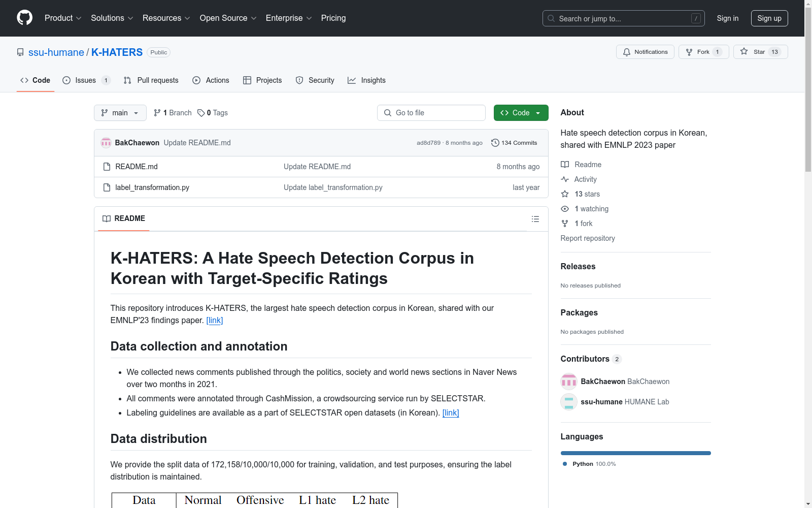Switch to the Actions tab
The height and width of the screenshot is (508, 812).
pyautogui.click(x=211, y=80)
